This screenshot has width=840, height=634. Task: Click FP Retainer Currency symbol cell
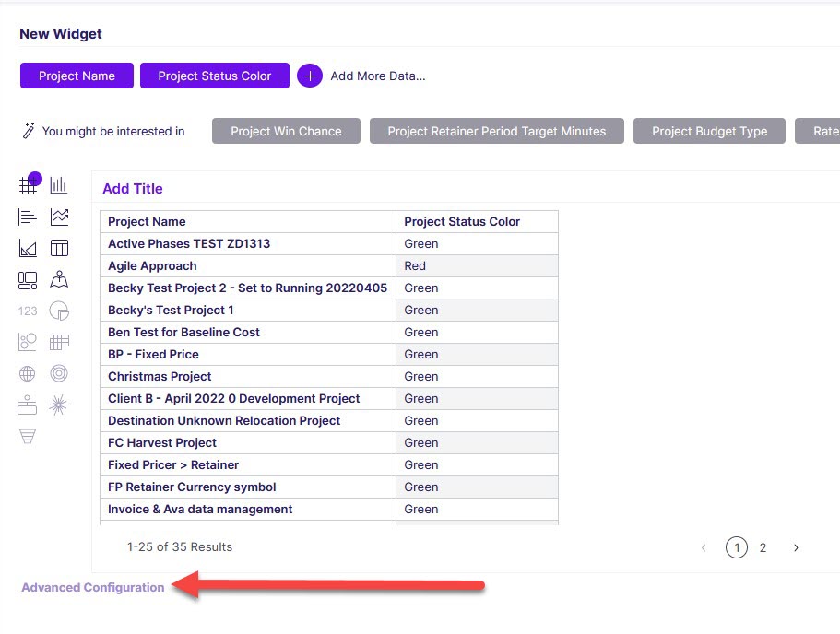click(x=248, y=487)
